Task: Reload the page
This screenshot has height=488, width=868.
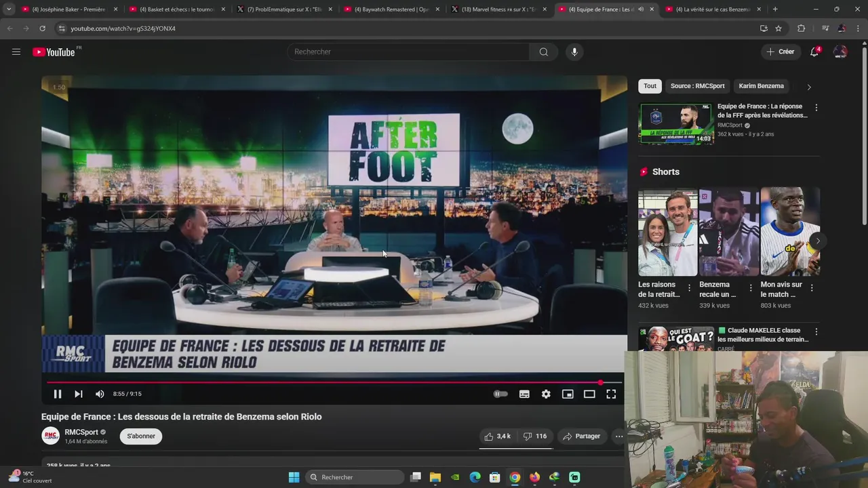Action: tap(42, 28)
